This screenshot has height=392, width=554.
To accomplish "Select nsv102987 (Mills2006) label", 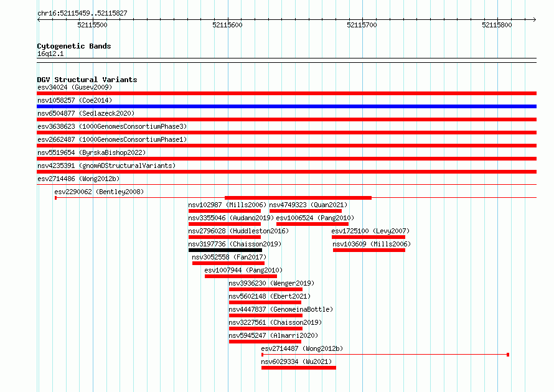I will [x=227, y=205].
